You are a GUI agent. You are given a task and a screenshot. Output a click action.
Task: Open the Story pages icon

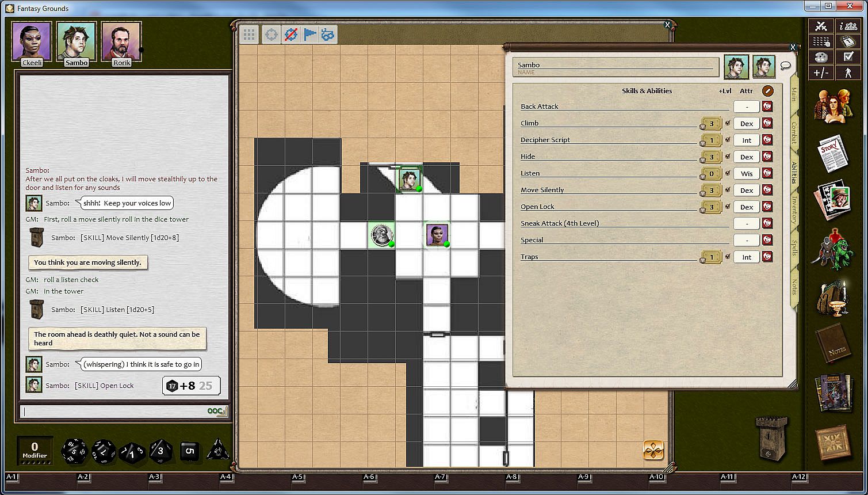(832, 153)
